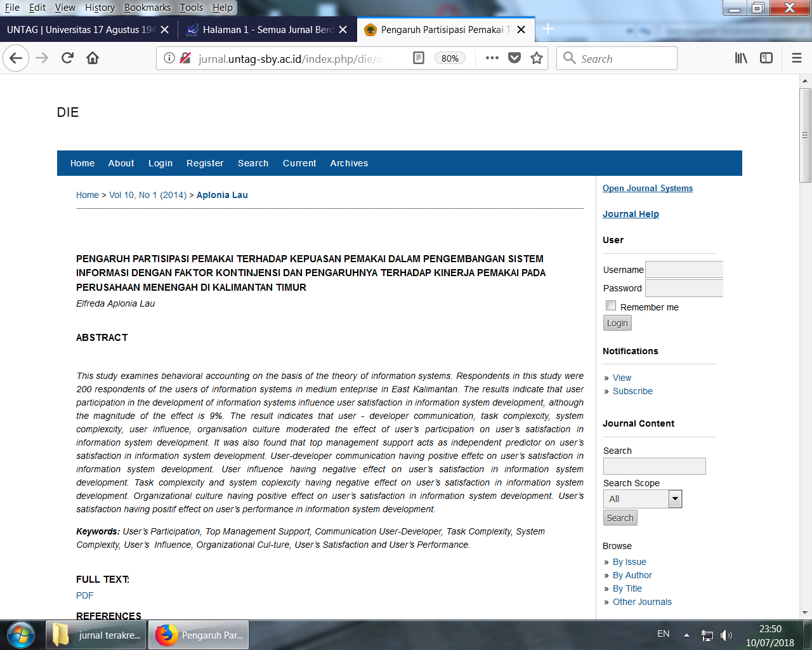Open the Windows Start menu
812x650 pixels.
[21, 635]
